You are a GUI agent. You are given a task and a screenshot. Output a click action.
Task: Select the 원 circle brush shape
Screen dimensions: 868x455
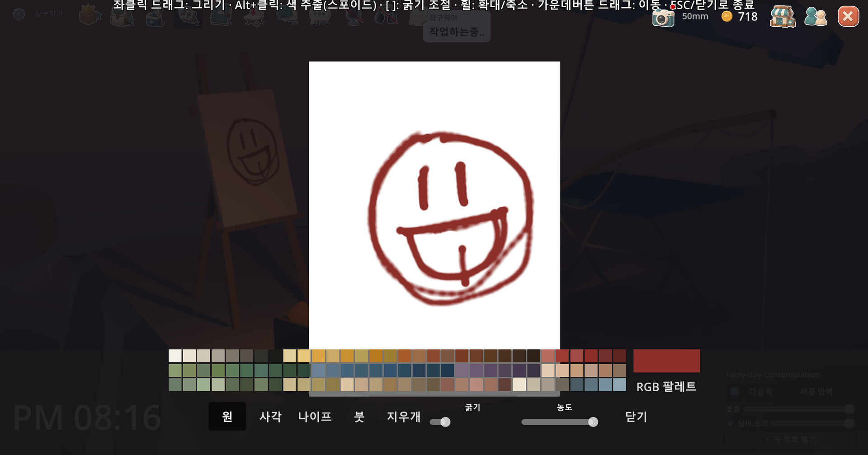click(x=227, y=416)
